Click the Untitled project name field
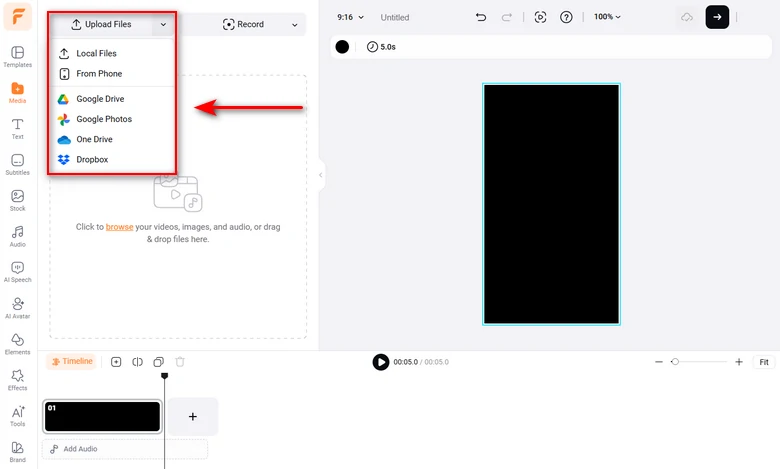 [x=395, y=17]
